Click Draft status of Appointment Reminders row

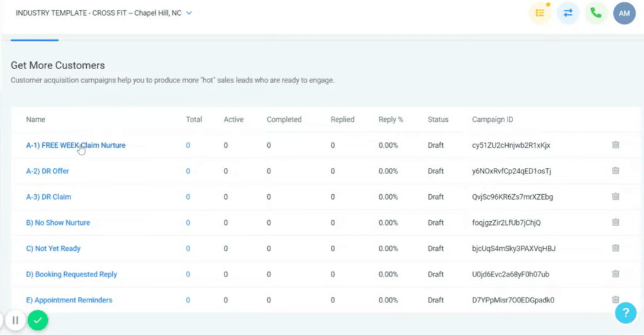(436, 300)
